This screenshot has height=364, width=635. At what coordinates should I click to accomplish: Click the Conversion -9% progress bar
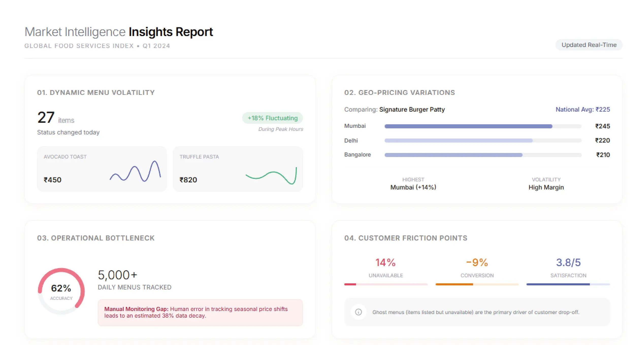click(477, 284)
